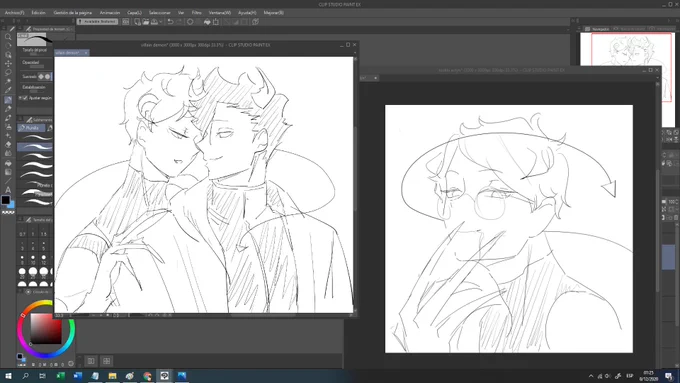
Task: Open Windows taskbar search
Action: 26,376
